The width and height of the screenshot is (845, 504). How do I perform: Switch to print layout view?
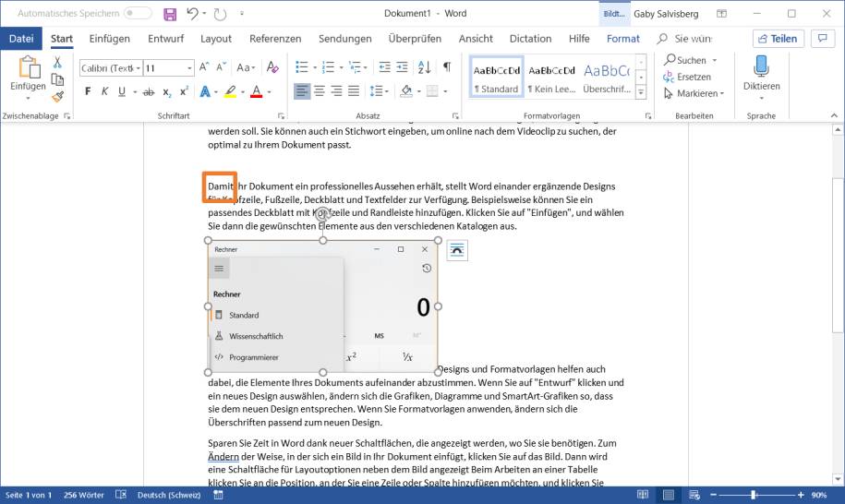tap(669, 495)
